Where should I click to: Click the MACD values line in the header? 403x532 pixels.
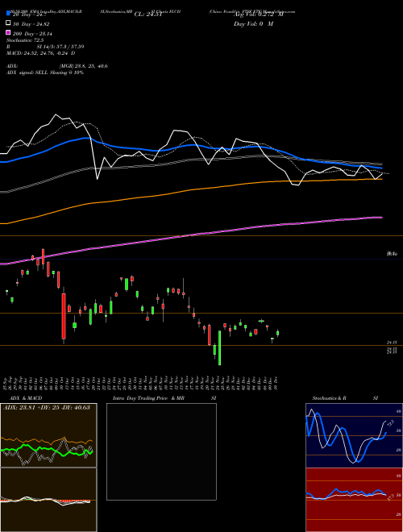coord(41,53)
